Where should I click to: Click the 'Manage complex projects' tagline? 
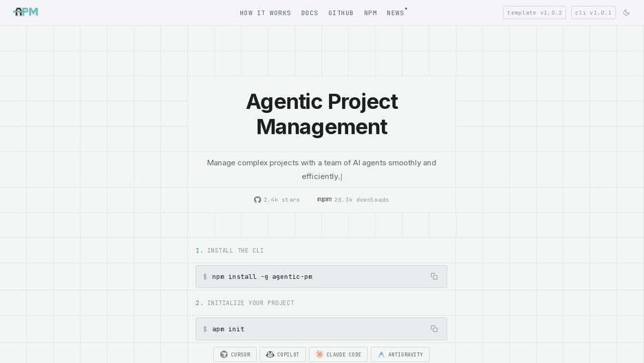click(321, 169)
